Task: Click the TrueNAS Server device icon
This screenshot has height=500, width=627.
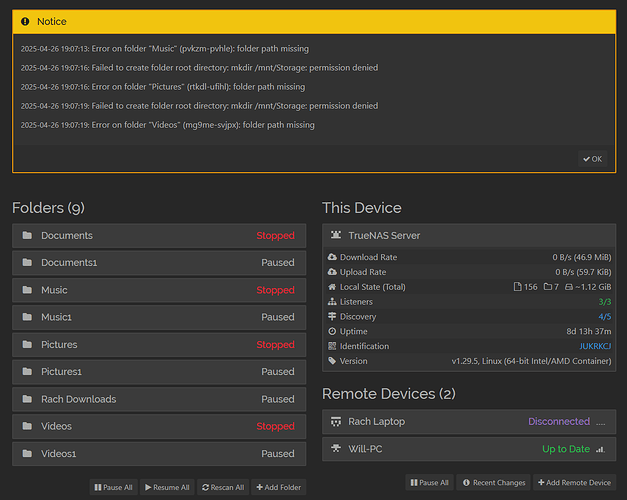Action: [336, 235]
